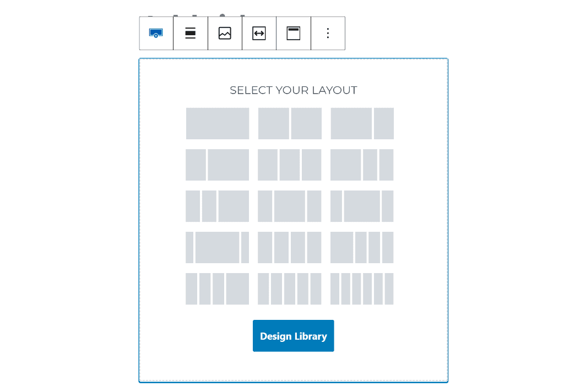564x392 pixels.
Task: Pick three-column layout with wide right column
Action: 218,206
